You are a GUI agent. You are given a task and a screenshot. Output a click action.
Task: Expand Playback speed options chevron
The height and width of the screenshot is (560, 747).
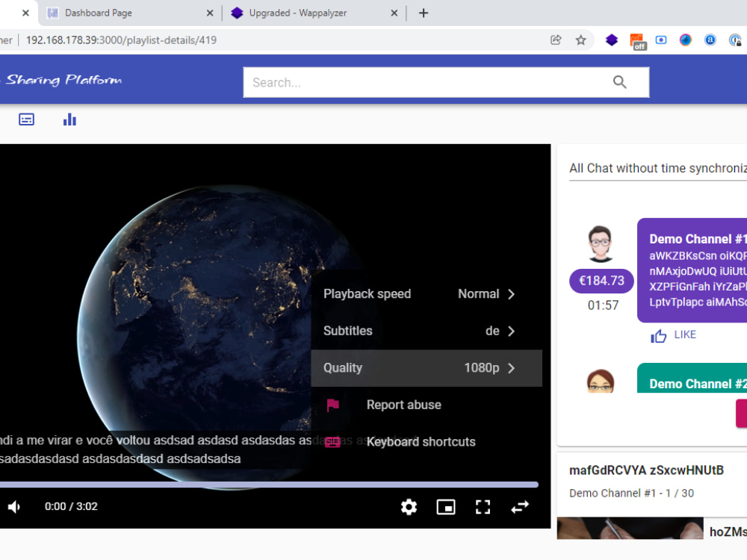[511, 294]
